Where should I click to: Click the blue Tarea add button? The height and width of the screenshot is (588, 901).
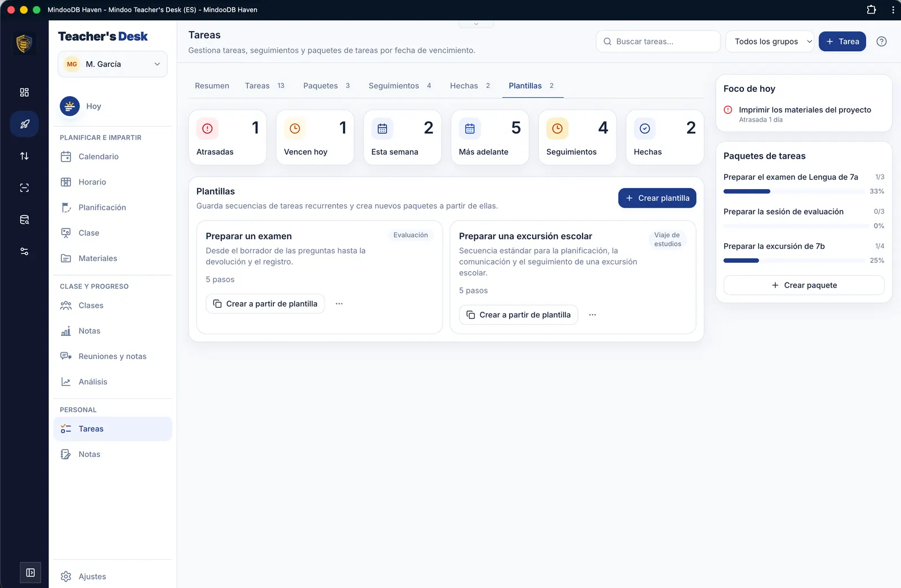(x=842, y=42)
